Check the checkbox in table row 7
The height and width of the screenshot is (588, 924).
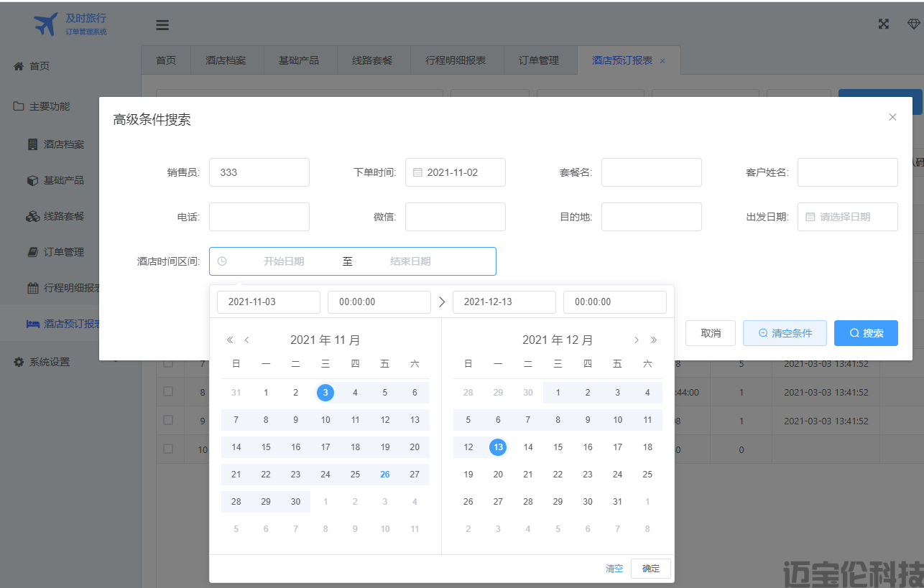[x=168, y=363]
